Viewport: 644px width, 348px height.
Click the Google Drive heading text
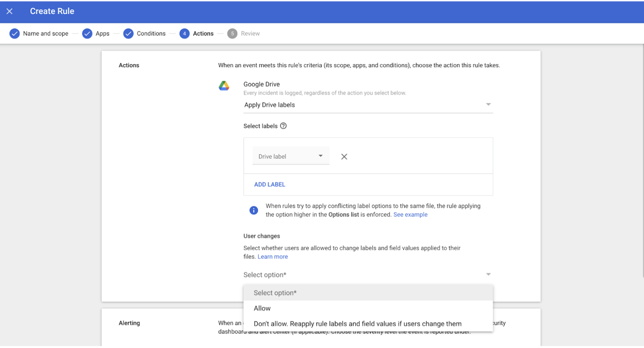point(261,84)
